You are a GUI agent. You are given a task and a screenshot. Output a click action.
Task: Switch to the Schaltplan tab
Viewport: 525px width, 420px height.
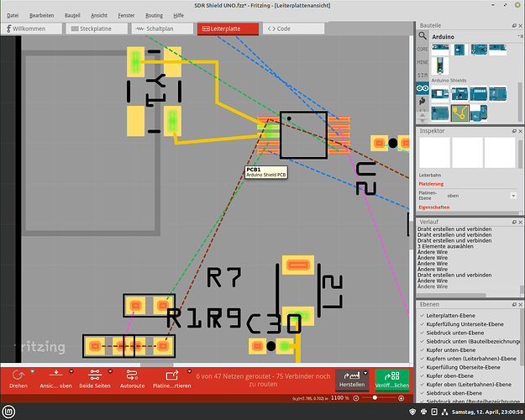(x=162, y=29)
